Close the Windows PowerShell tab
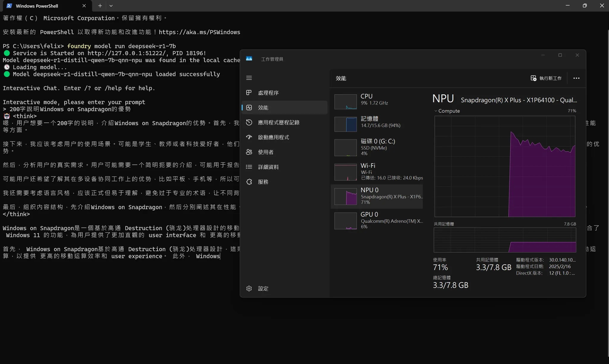The image size is (609, 364). (x=84, y=6)
